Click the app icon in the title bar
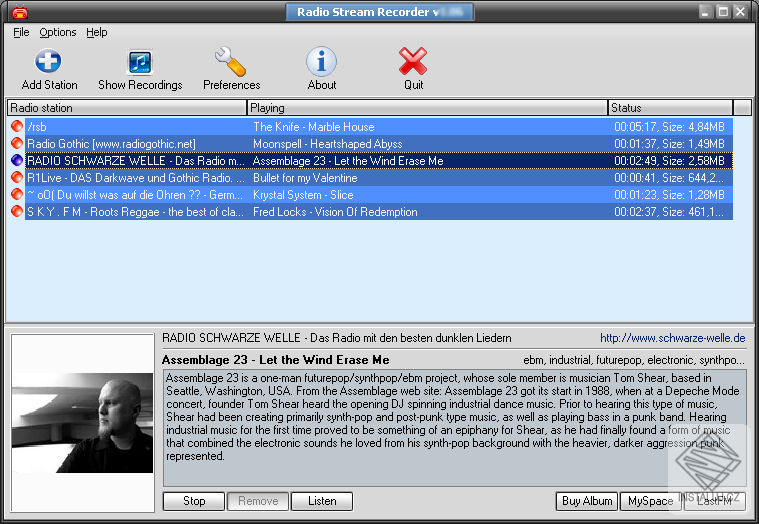The height and width of the screenshot is (524, 759). 20,12
